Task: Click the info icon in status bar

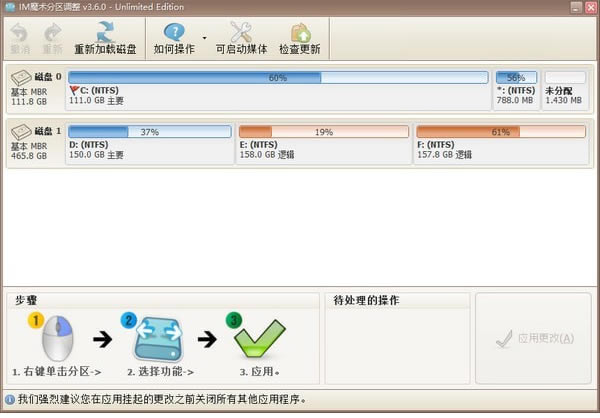Action: coord(10,400)
